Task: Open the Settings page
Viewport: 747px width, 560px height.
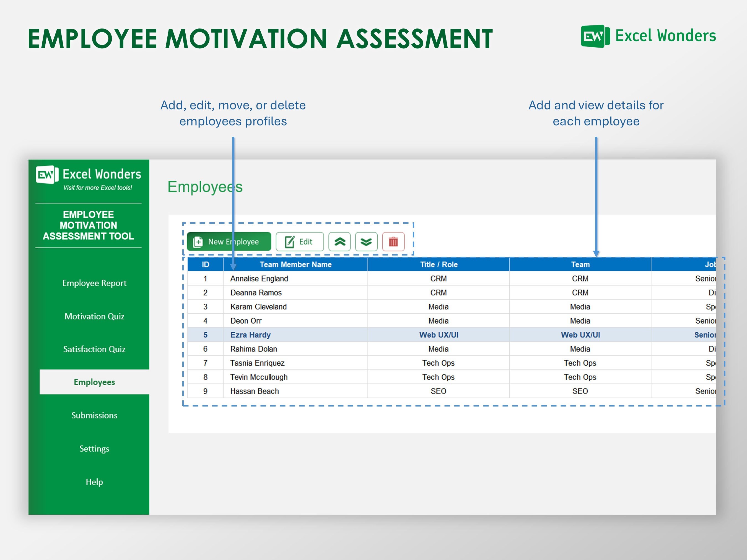Action: pos(94,449)
